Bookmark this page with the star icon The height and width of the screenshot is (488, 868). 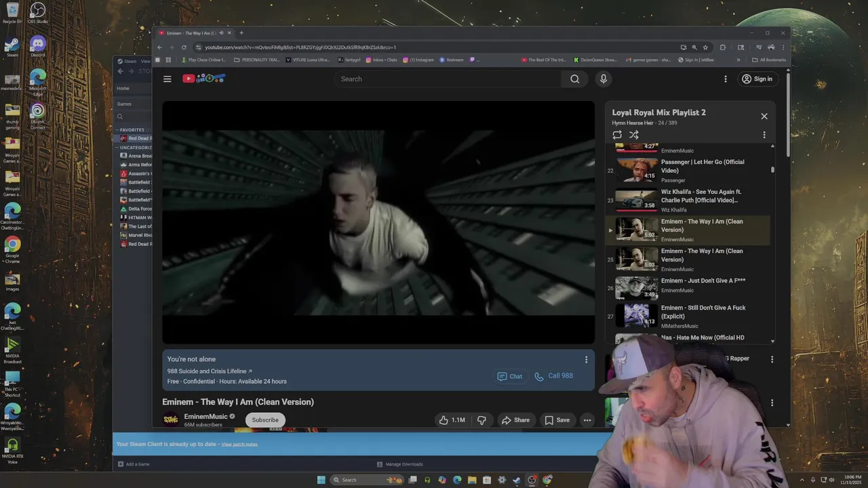705,47
